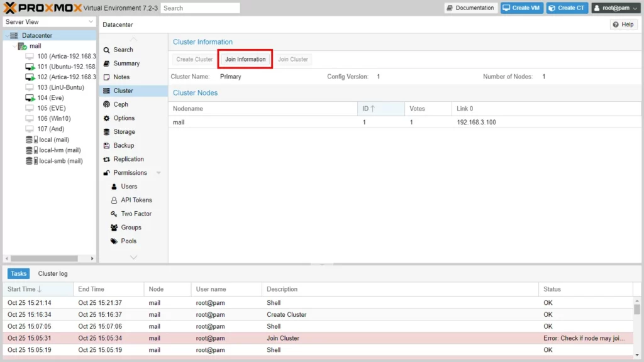Open the root@pam user menu
The width and height of the screenshot is (644, 362).
click(615, 8)
